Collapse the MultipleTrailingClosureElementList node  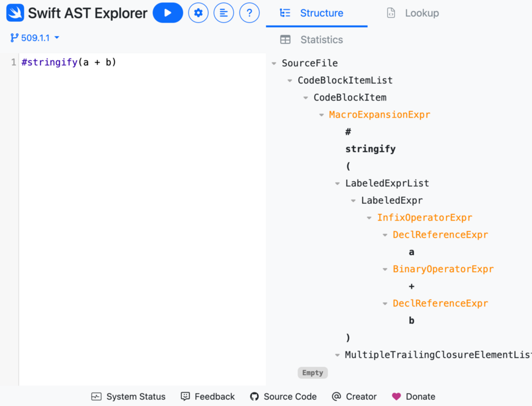point(337,355)
